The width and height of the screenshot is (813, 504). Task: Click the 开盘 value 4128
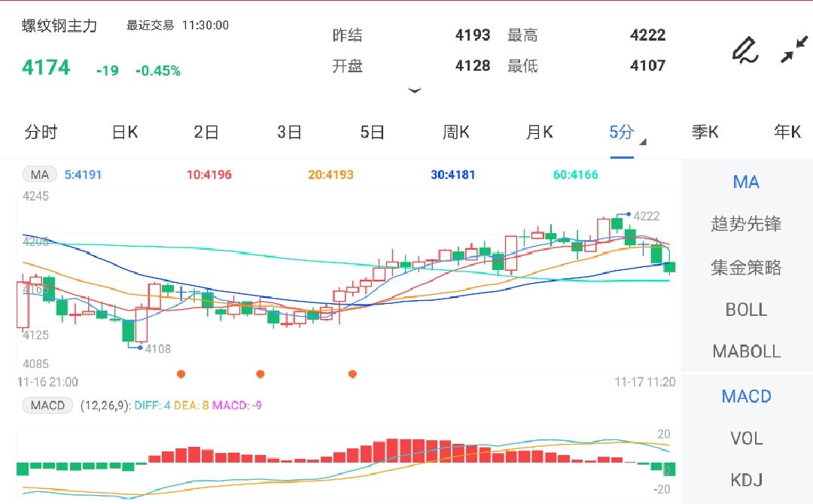click(x=472, y=65)
